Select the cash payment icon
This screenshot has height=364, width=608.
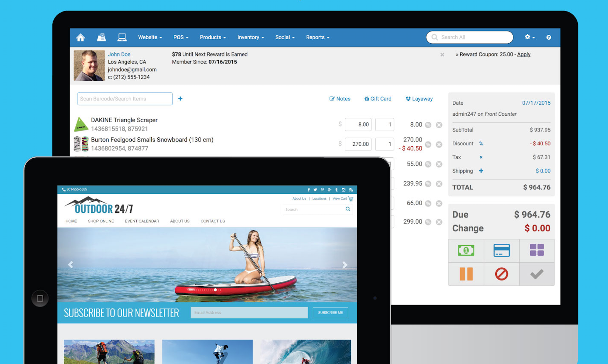click(x=466, y=251)
